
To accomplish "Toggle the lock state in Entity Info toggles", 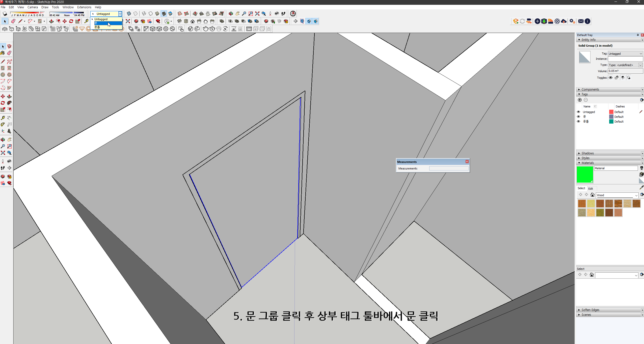I will coord(617,78).
